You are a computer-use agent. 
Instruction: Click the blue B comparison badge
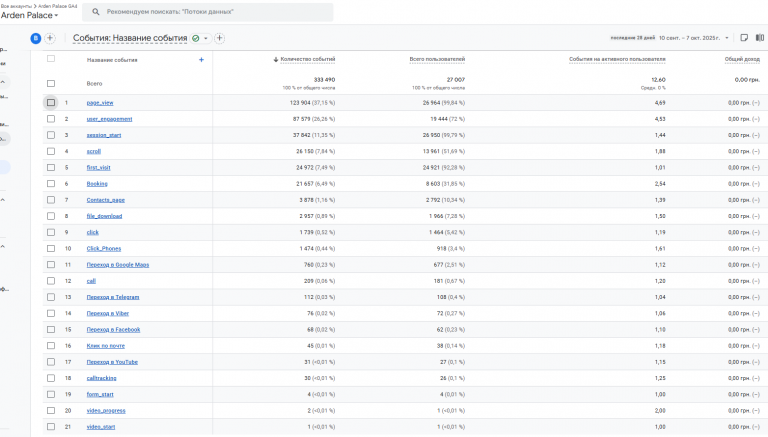(x=35, y=38)
